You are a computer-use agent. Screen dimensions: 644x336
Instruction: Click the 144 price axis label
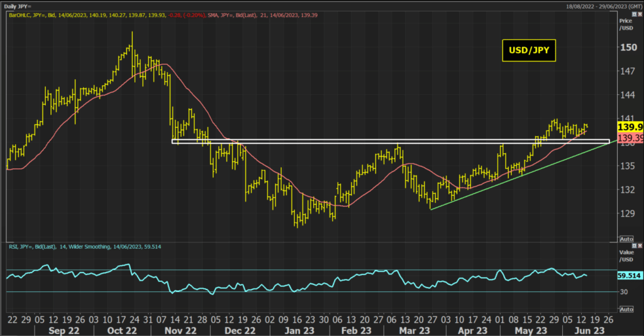628,95
